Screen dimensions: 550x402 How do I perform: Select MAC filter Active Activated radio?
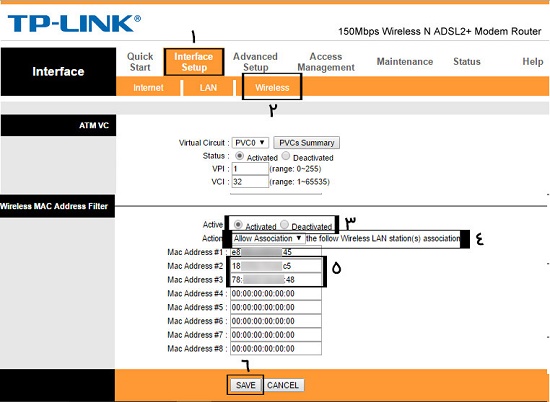click(x=238, y=224)
